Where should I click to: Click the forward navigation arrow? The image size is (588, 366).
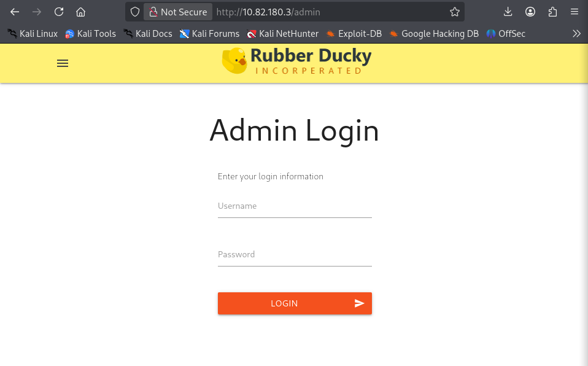[37, 12]
